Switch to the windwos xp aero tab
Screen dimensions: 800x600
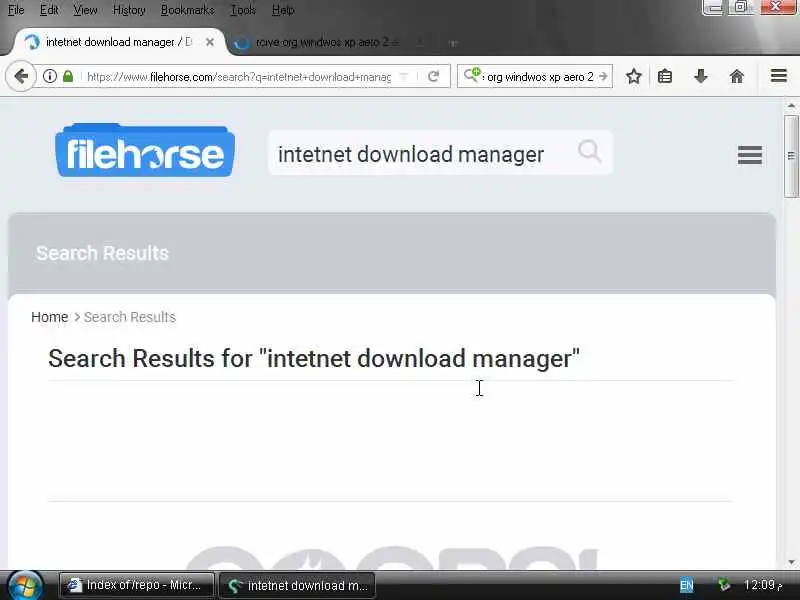click(327, 42)
